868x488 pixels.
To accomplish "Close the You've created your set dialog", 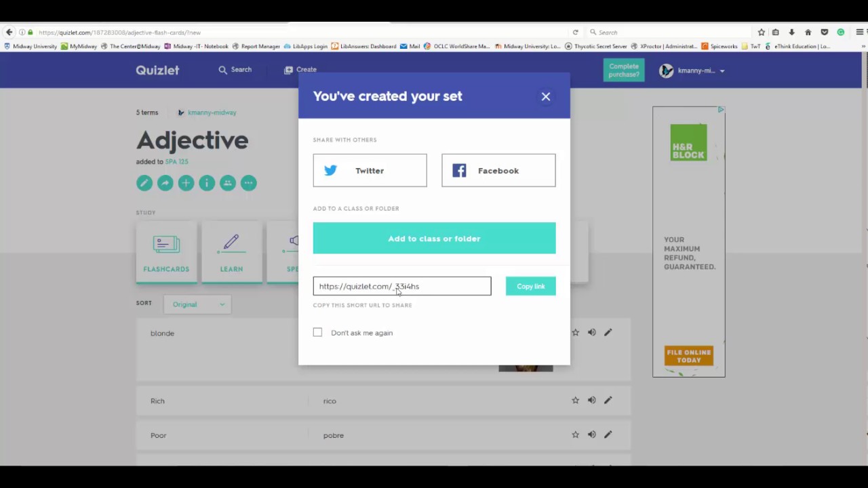I will click(x=546, y=96).
